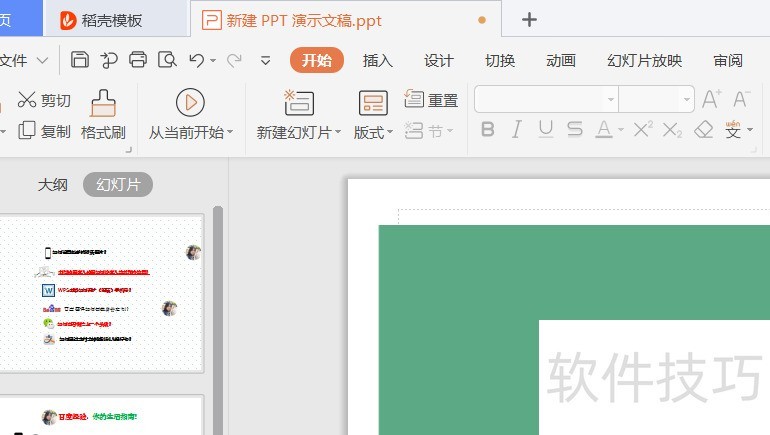Switch to Outline (大纲) view in side panel
The height and width of the screenshot is (435, 770).
click(53, 185)
